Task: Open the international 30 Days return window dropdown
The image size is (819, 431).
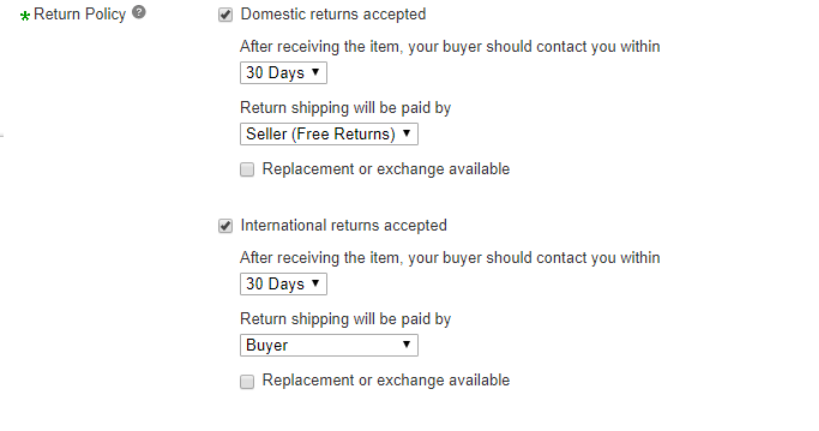Action: 283,284
